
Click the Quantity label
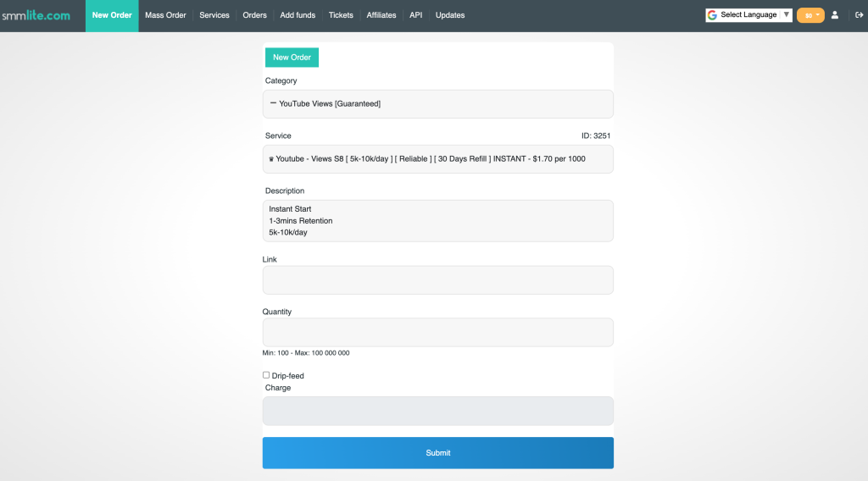coord(277,312)
